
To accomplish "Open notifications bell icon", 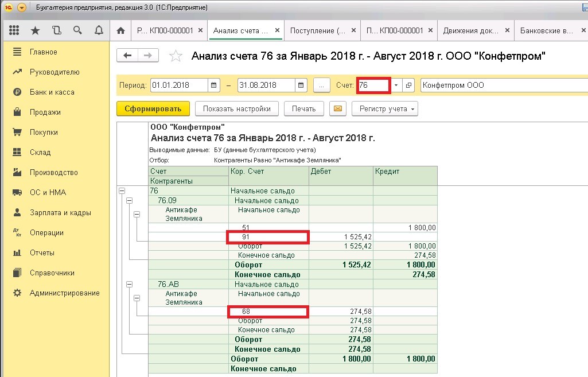I will [99, 30].
